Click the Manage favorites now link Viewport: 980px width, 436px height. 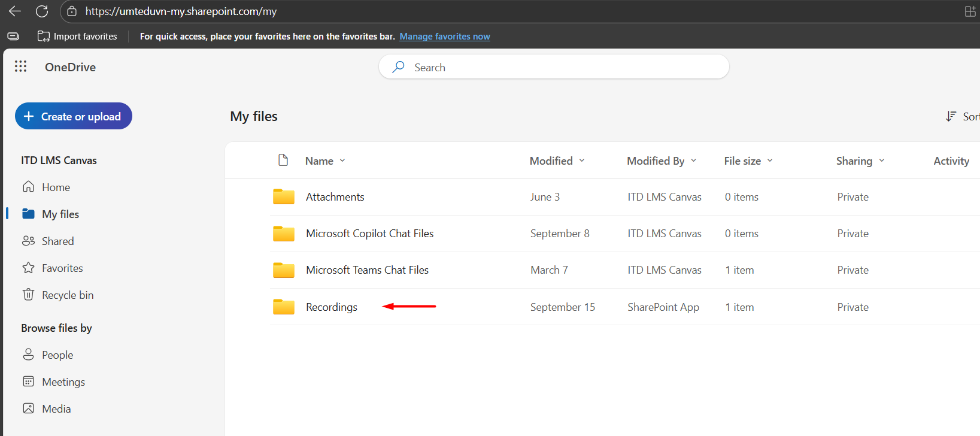click(444, 37)
